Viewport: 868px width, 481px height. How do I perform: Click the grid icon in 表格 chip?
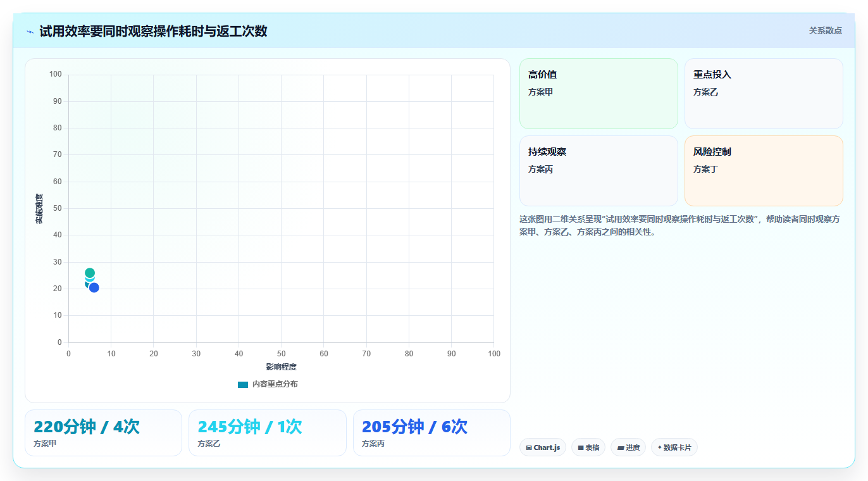581,447
